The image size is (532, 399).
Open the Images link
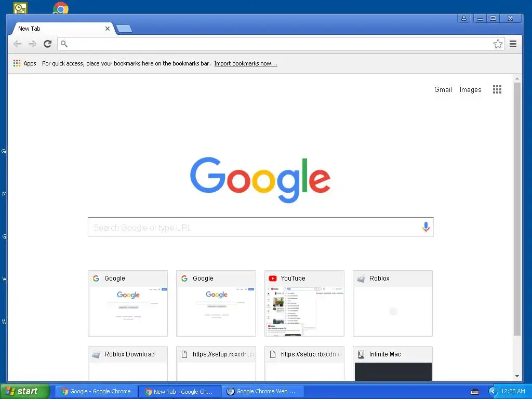pos(470,89)
